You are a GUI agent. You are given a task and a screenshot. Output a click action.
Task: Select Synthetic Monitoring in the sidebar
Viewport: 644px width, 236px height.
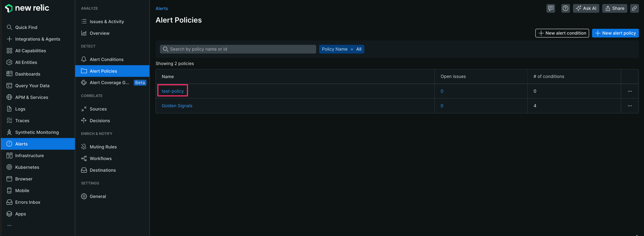[37, 132]
